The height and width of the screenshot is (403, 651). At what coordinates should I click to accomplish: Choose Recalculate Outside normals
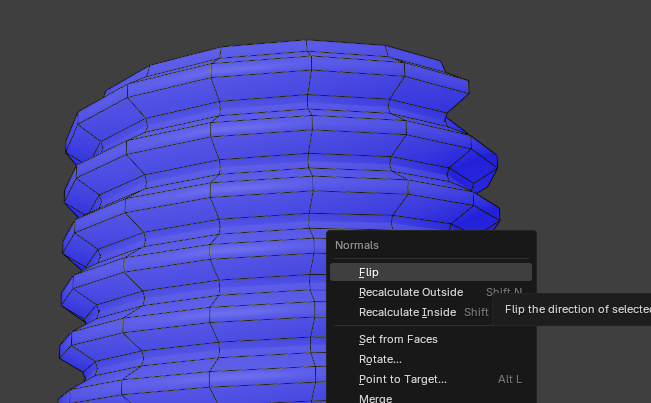pyautogui.click(x=431, y=292)
